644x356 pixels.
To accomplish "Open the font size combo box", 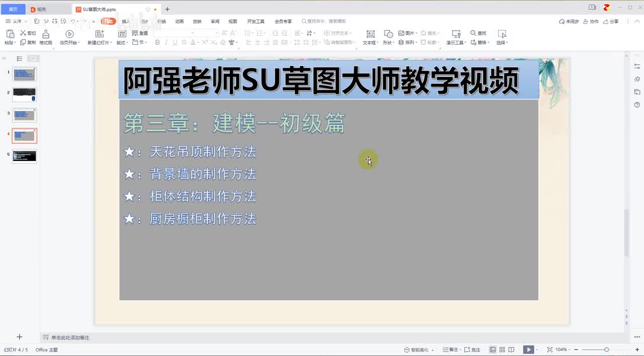I will tap(207, 33).
